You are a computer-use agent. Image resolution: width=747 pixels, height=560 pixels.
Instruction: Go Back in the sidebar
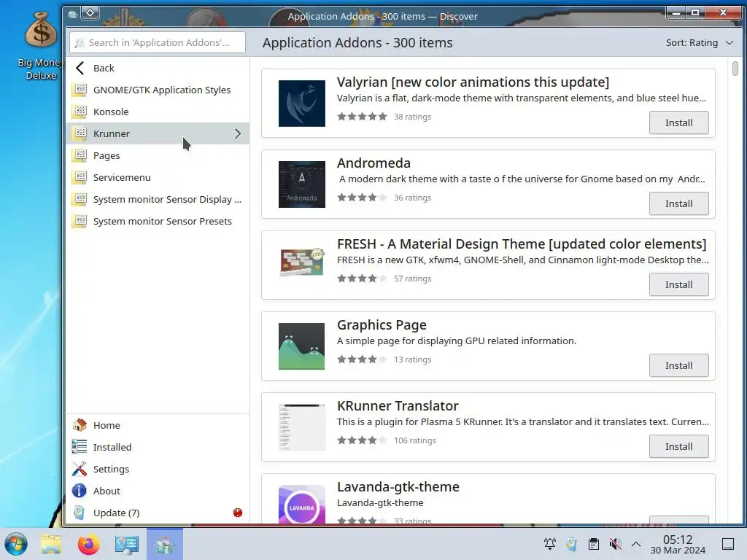click(158, 68)
